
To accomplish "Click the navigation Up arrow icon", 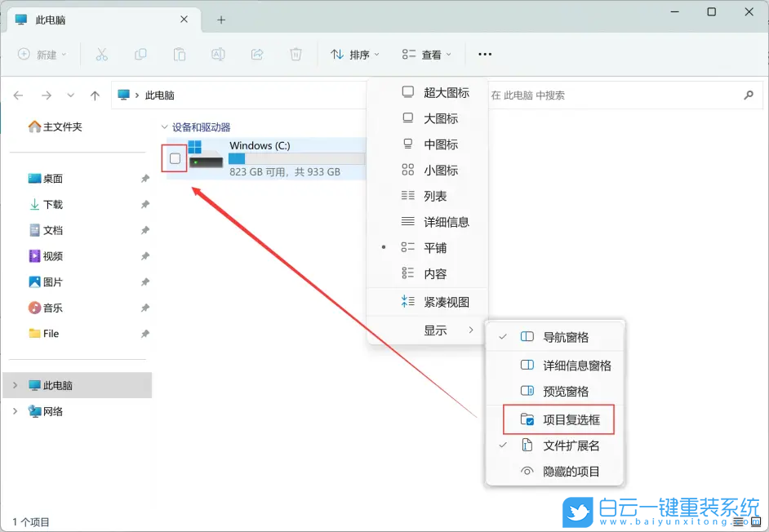I will click(x=95, y=95).
